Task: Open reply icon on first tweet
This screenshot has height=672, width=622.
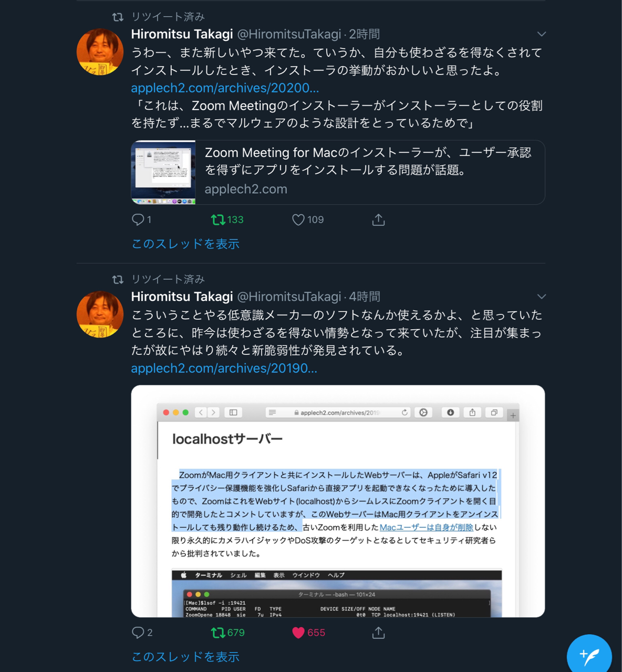Action: 138,219
